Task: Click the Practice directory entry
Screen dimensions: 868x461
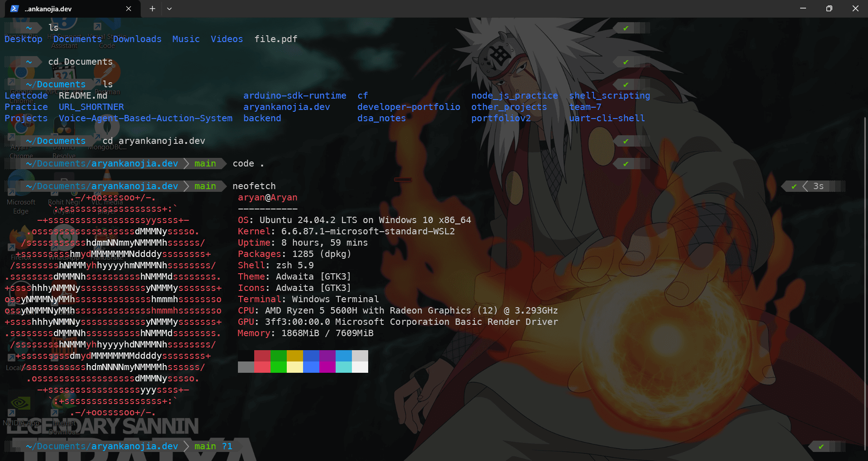Action: 26,107
